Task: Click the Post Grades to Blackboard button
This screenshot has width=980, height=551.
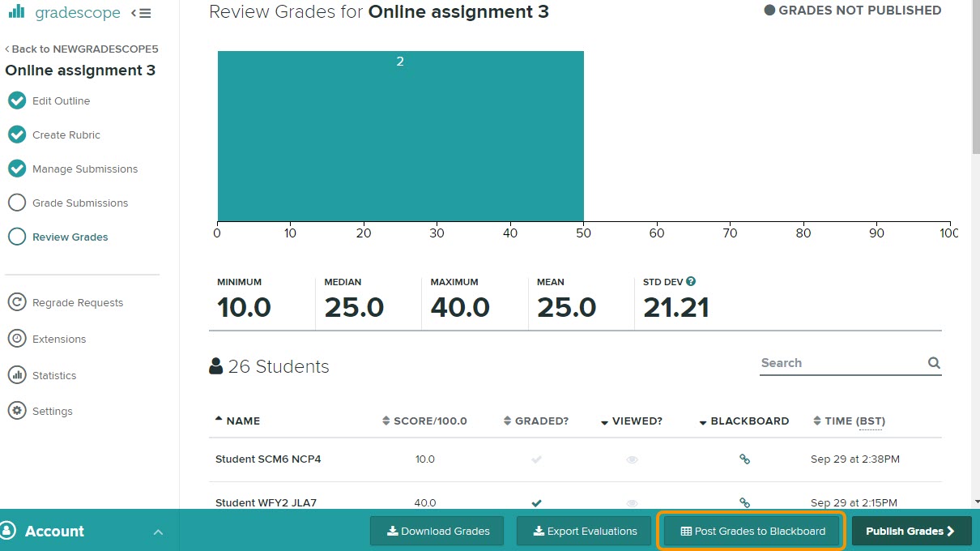Action: [750, 531]
